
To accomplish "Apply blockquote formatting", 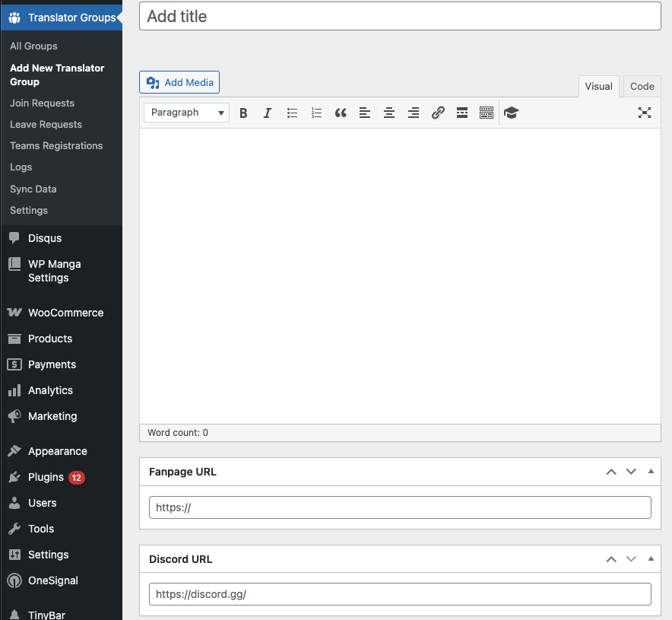I will (341, 113).
